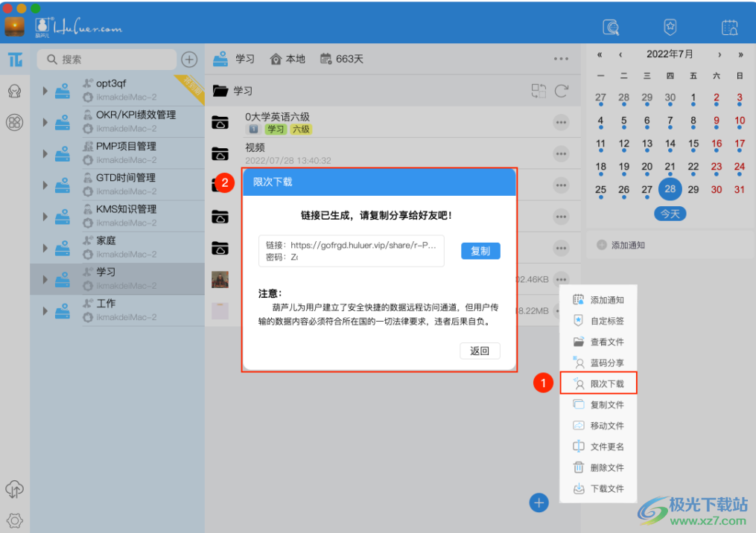Choose 复制文件 menu entry
Viewport: 756px width, 533px height.
[x=598, y=404]
